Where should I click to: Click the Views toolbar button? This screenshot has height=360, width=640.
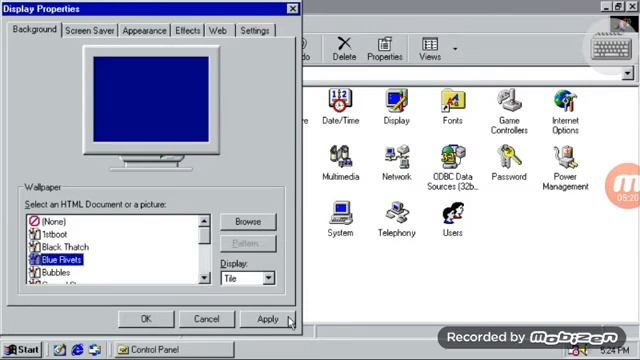click(430, 49)
